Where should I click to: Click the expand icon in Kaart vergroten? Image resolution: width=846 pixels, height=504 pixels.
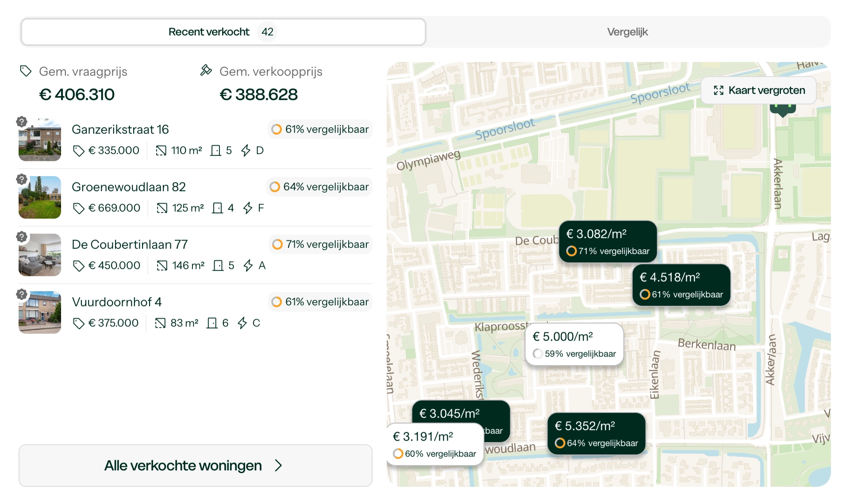click(719, 90)
